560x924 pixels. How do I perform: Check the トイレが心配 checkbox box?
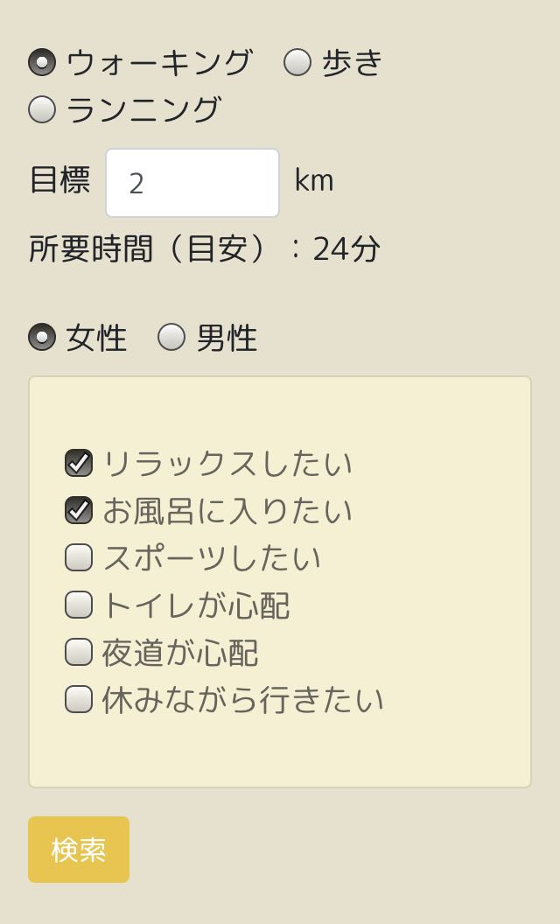79,605
